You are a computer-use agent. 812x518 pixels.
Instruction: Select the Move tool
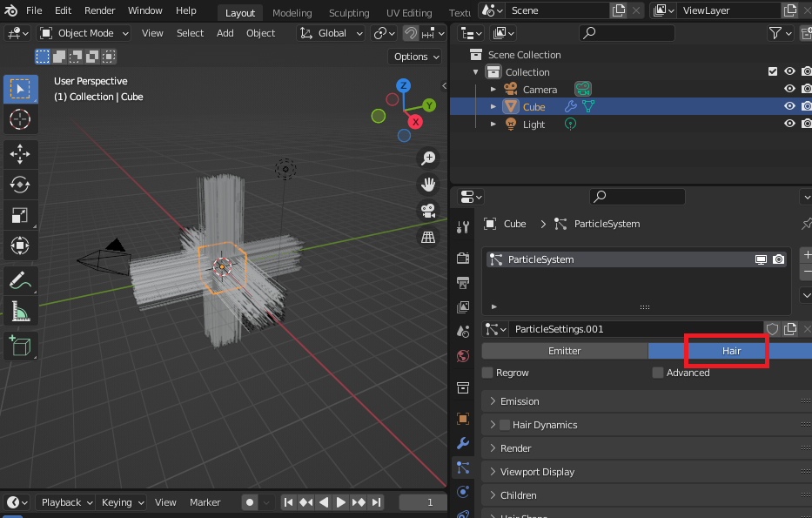[20, 154]
